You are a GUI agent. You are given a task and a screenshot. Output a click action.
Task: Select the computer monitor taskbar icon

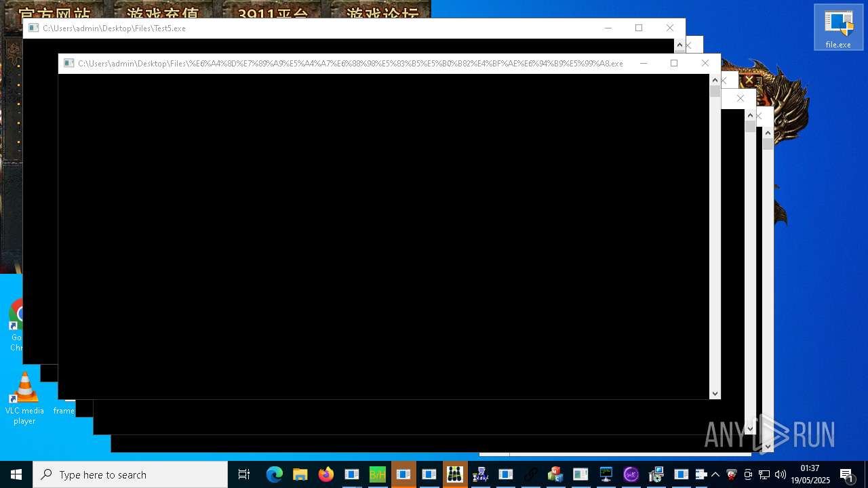point(606,474)
